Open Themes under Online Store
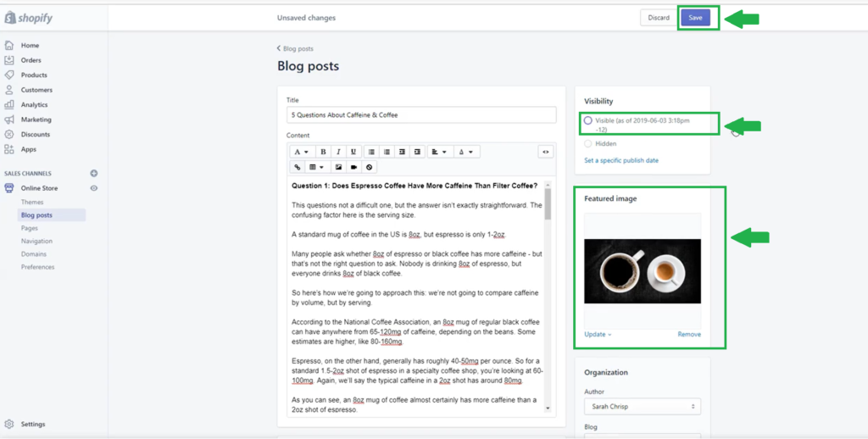 pos(32,202)
